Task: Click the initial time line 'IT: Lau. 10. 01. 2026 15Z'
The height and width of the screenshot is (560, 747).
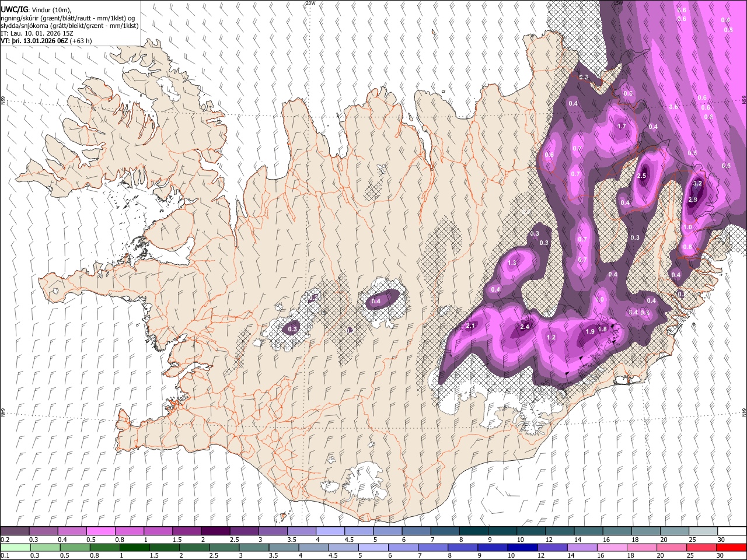Action: [37, 33]
